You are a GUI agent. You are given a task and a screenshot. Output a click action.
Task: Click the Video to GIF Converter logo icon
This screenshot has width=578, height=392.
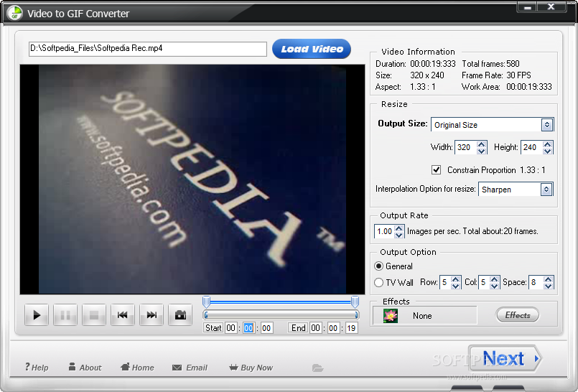click(x=15, y=13)
